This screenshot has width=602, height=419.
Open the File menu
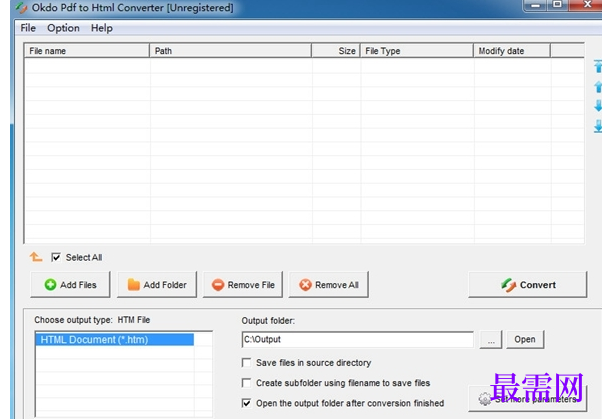pyautogui.click(x=28, y=28)
